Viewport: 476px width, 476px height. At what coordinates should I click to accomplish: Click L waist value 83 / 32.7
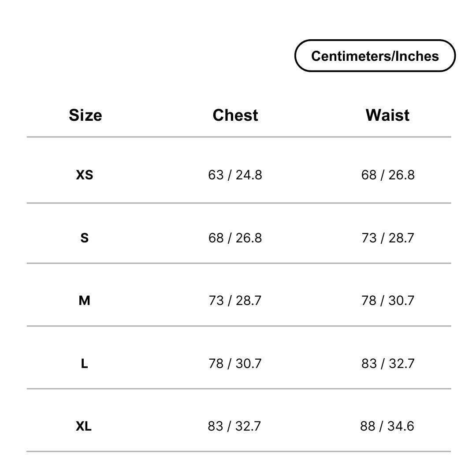(388, 363)
